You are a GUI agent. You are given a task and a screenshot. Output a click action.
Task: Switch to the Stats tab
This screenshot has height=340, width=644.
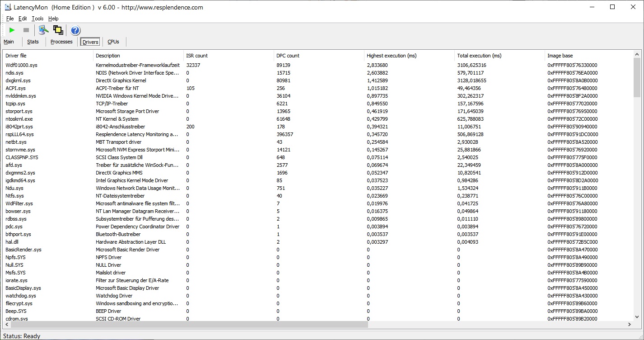33,42
